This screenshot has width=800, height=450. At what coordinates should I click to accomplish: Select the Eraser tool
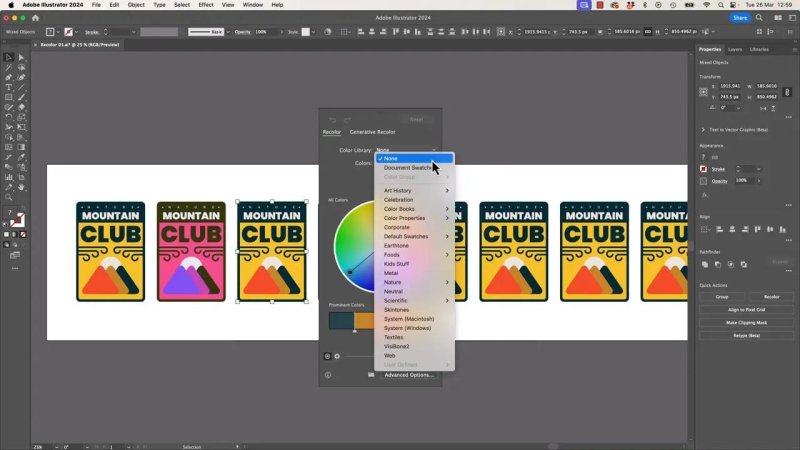click(21, 107)
